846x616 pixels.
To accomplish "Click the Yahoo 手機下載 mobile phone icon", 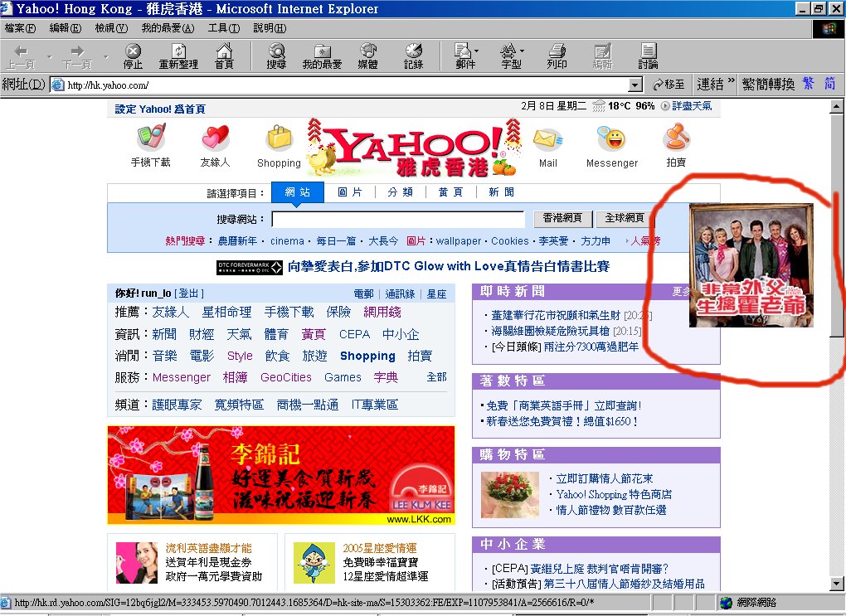I will coord(150,137).
